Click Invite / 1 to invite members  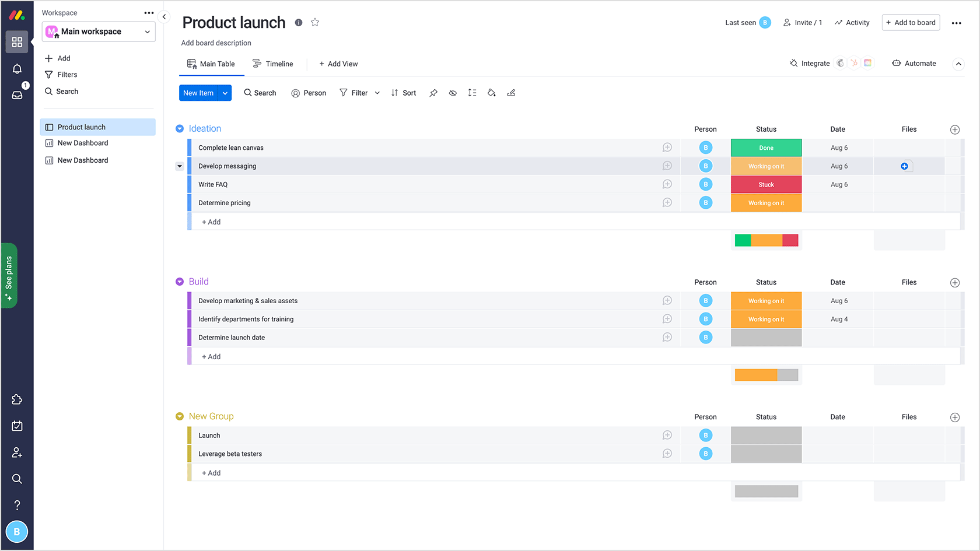tap(803, 22)
